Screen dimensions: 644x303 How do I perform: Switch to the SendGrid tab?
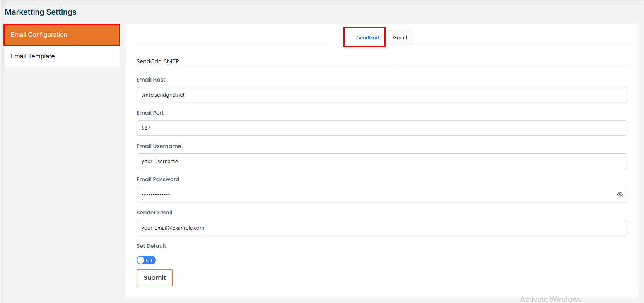click(x=367, y=37)
